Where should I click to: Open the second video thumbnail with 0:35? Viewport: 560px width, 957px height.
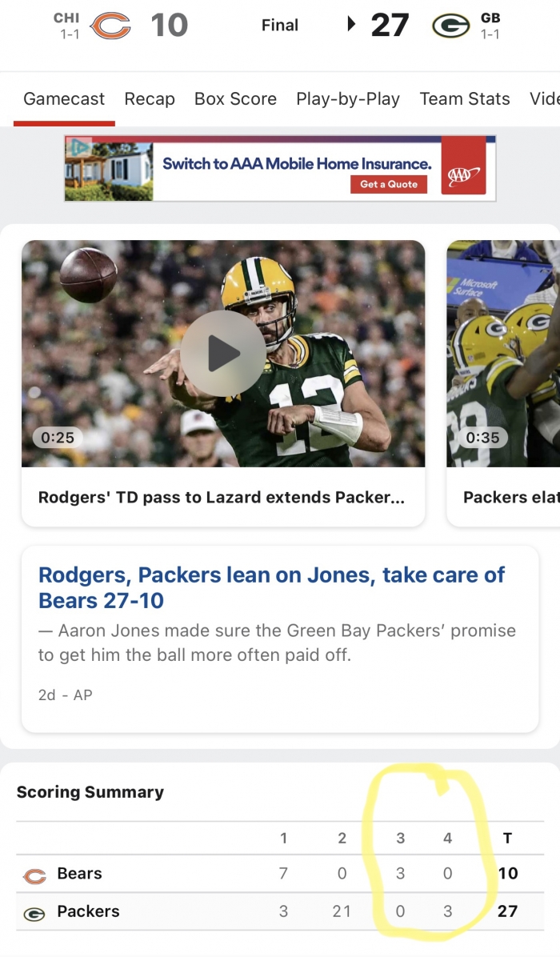504,353
